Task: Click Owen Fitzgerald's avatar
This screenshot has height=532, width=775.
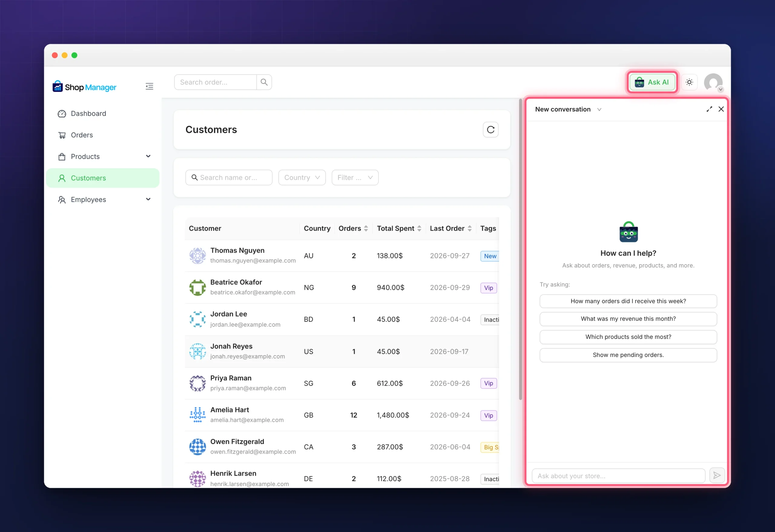Action: pos(197,447)
